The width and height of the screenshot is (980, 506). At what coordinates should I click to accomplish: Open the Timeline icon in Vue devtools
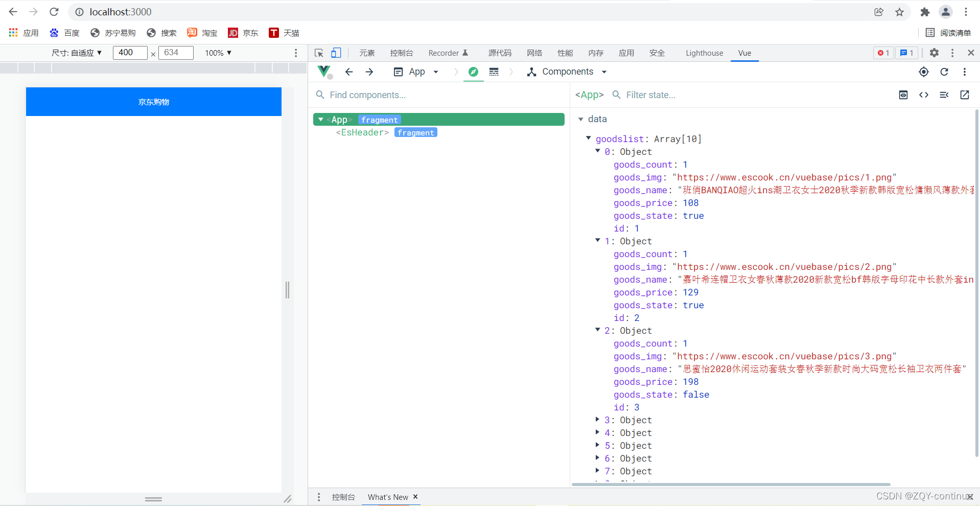(x=494, y=72)
